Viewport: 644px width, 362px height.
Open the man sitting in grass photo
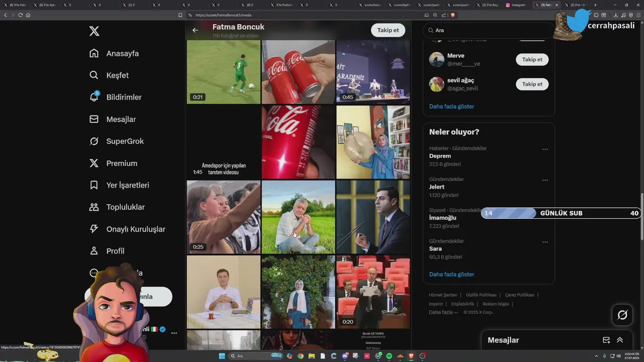click(298, 217)
